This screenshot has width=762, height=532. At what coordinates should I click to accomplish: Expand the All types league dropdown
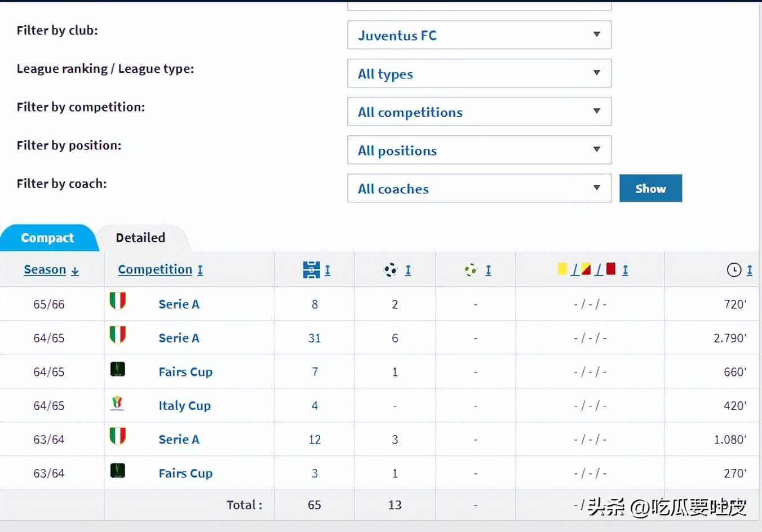pyautogui.click(x=479, y=73)
